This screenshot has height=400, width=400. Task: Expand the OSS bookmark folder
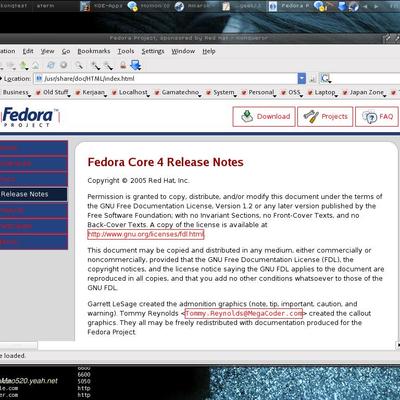(291, 92)
